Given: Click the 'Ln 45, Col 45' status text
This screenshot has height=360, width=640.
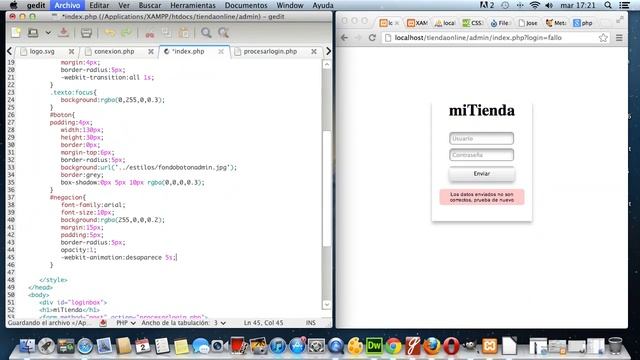Looking at the screenshot, I should click(x=263, y=323).
